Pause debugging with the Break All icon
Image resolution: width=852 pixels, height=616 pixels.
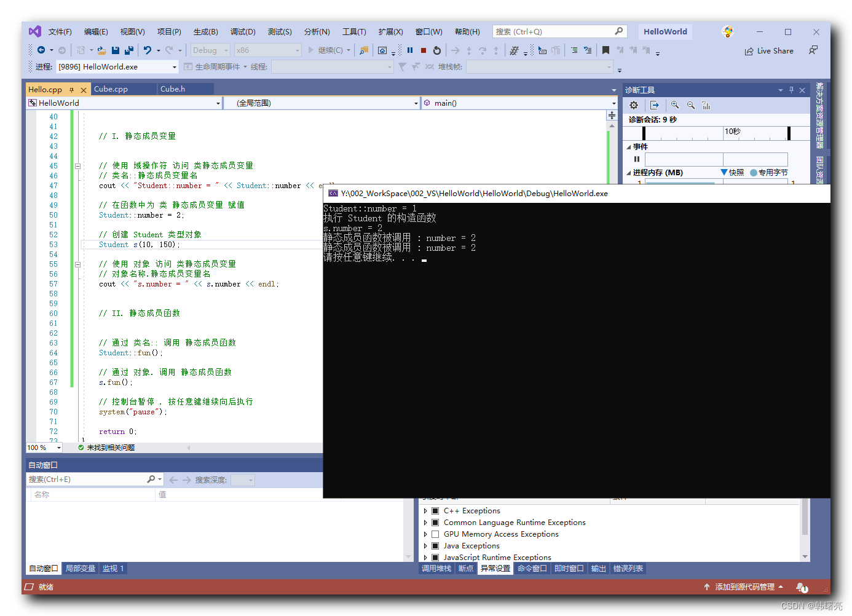[x=410, y=50]
